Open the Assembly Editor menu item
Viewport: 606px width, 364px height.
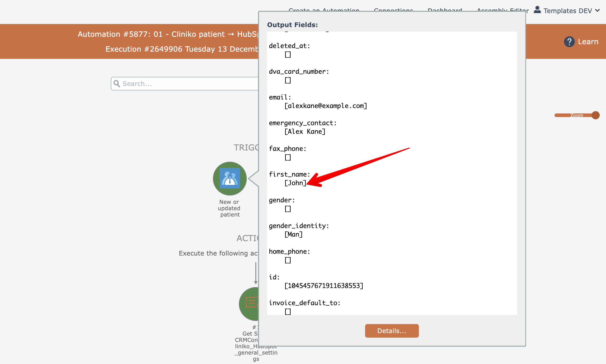pos(503,10)
